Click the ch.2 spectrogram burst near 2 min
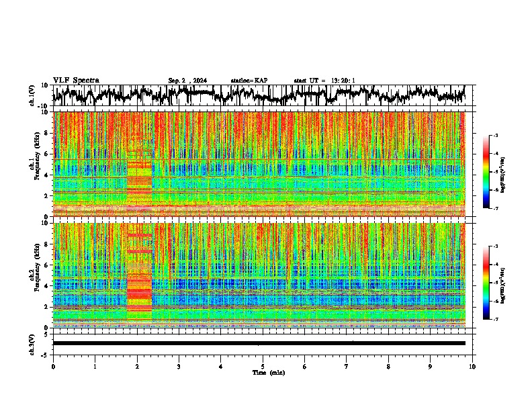Image resolution: width=532 pixels, height=411 pixels. point(140,277)
